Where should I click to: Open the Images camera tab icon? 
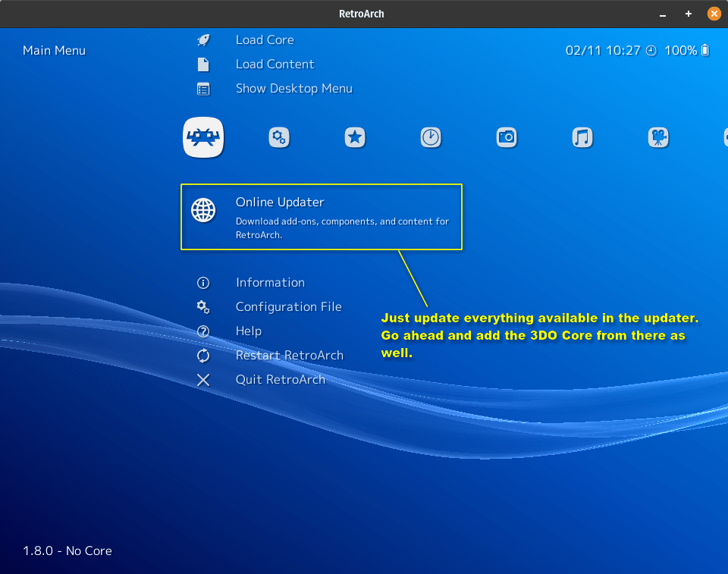tap(507, 137)
